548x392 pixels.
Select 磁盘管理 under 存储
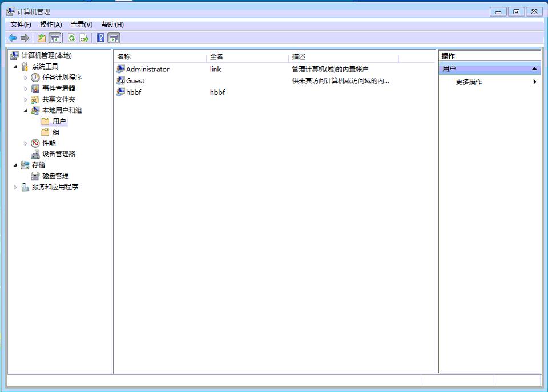pos(55,176)
